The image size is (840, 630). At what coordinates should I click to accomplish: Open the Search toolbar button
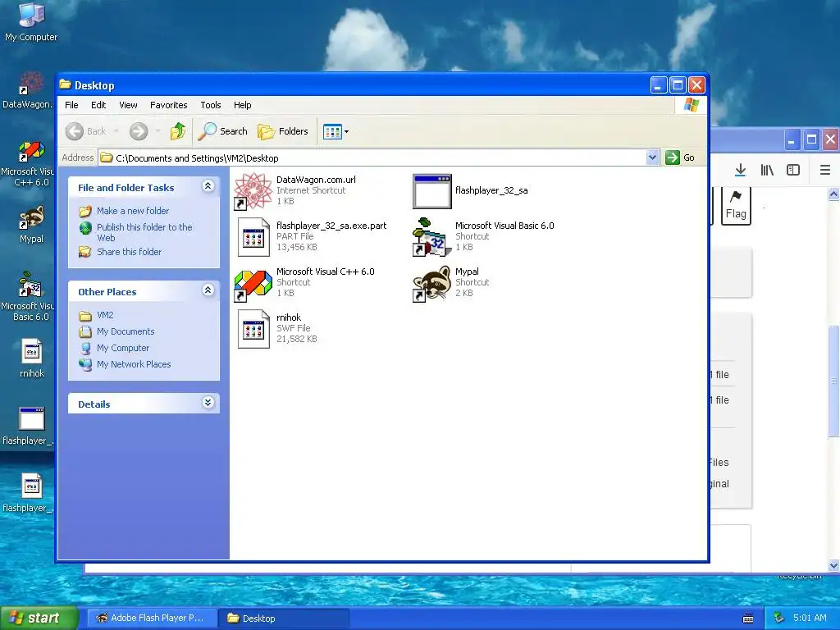pyautogui.click(x=223, y=131)
